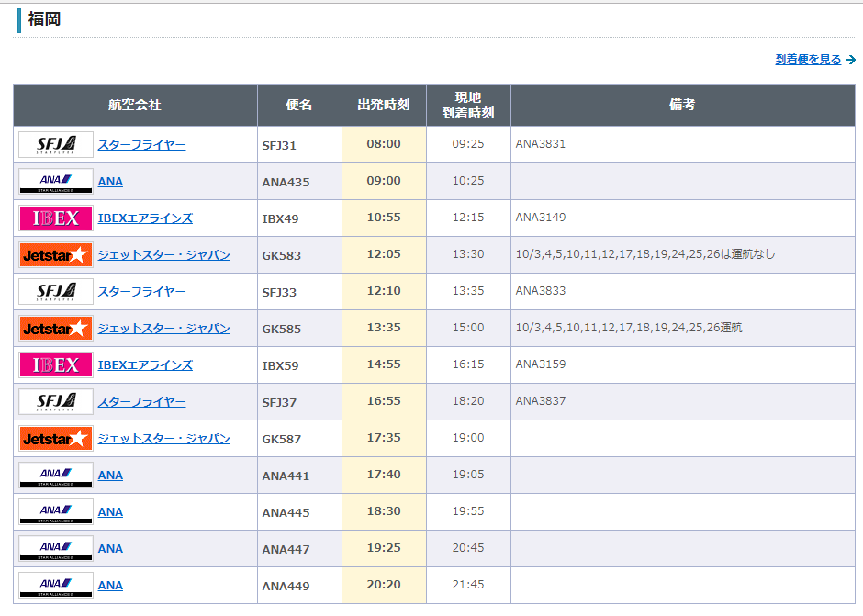Click the Star Flyer logo in the SFJ31 row
Image resolution: width=863 pixels, height=616 pixels.
click(56, 145)
